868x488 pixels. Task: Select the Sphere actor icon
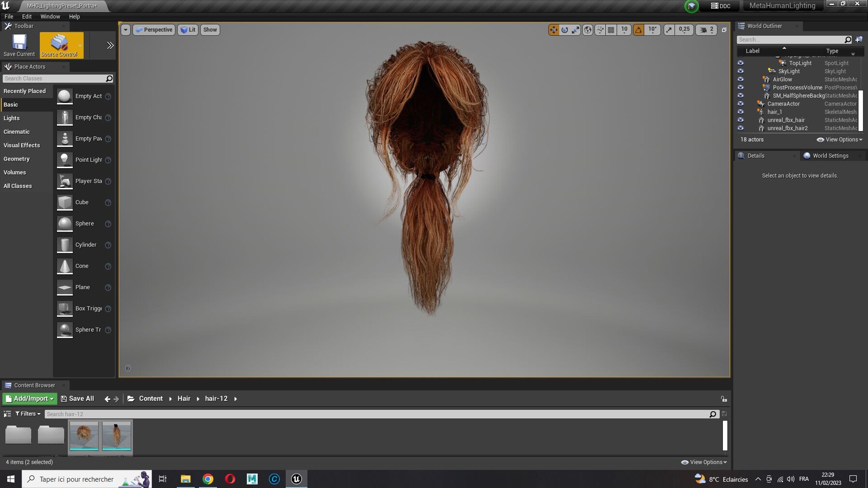(65, 224)
